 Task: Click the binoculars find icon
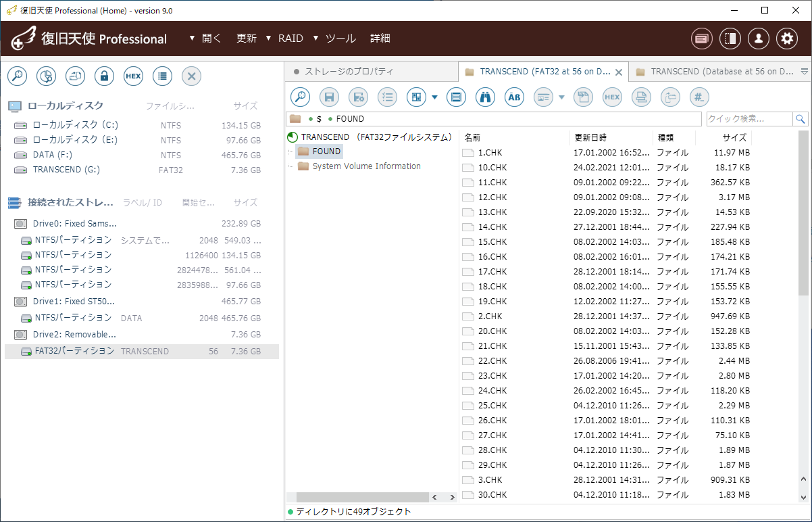point(486,97)
